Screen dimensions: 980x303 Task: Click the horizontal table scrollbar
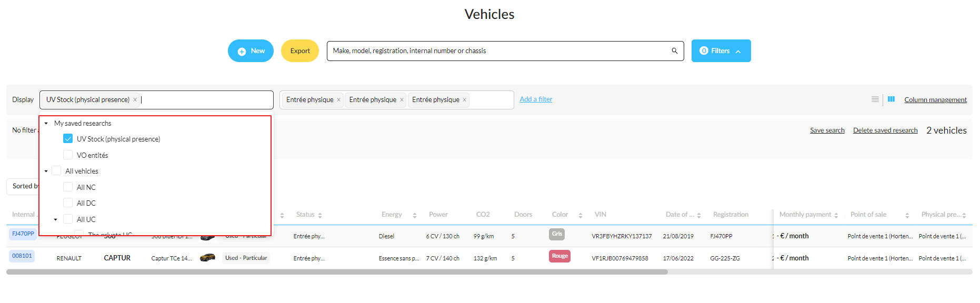point(337,272)
